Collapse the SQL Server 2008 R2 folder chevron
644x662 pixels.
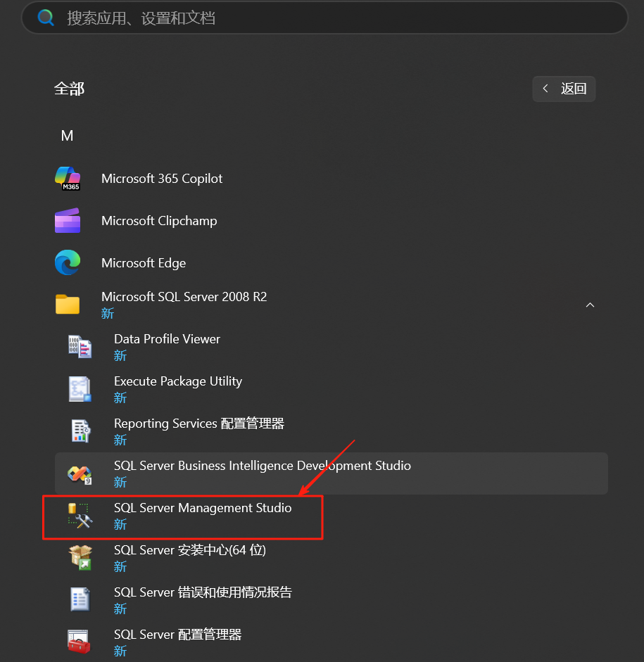tap(590, 305)
